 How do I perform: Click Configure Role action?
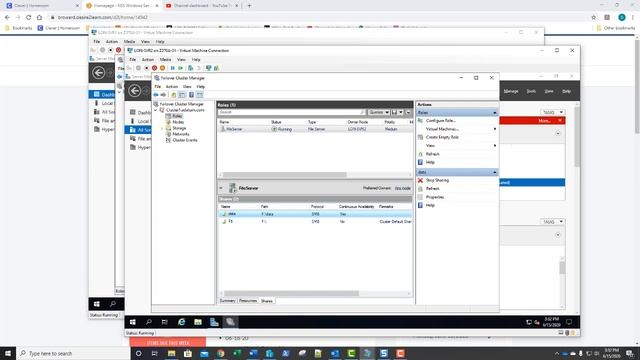(x=441, y=120)
